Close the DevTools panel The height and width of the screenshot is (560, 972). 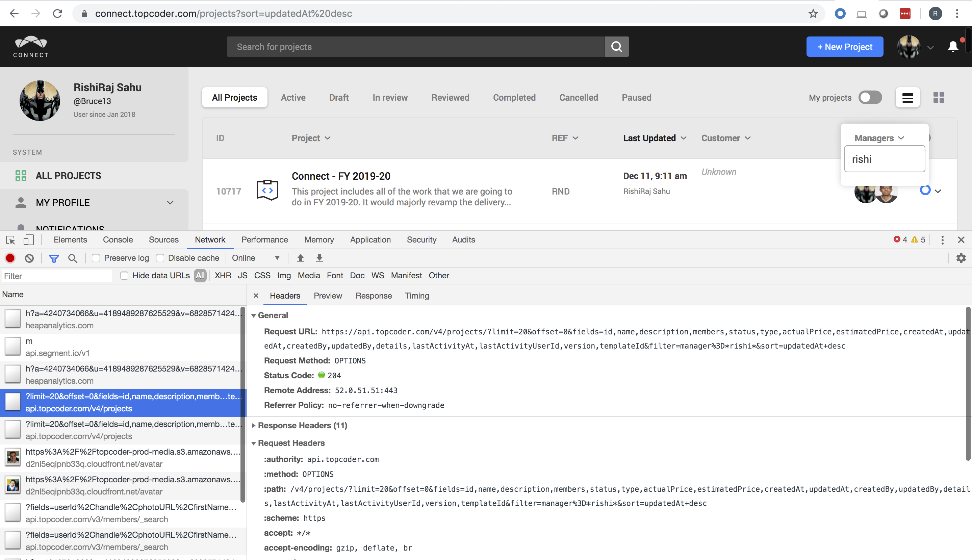(x=961, y=240)
